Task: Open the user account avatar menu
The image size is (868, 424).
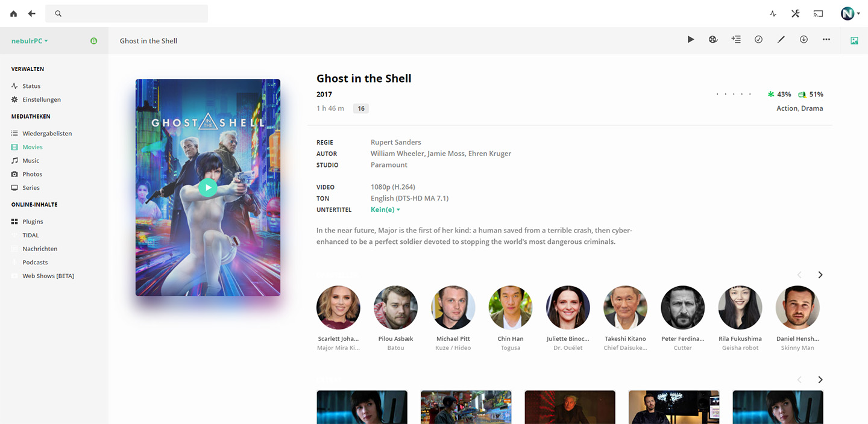Action: 851,13
